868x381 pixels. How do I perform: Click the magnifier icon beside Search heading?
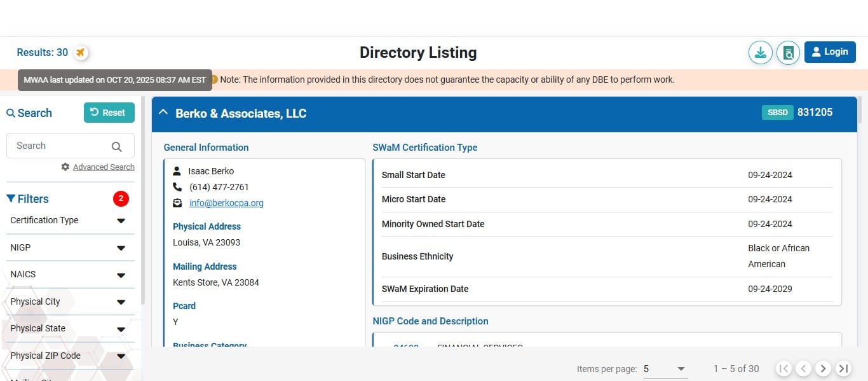(11, 113)
